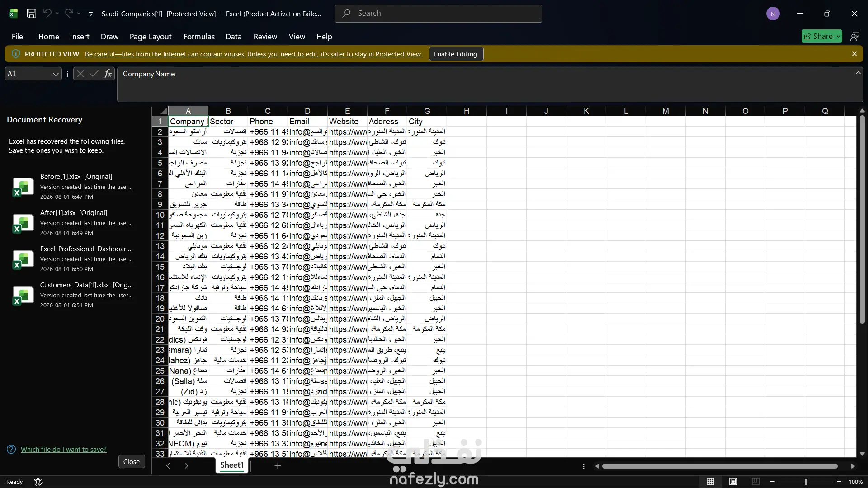Screen dimensions: 868x488
Task: Click into the Search box
Action: click(438, 14)
